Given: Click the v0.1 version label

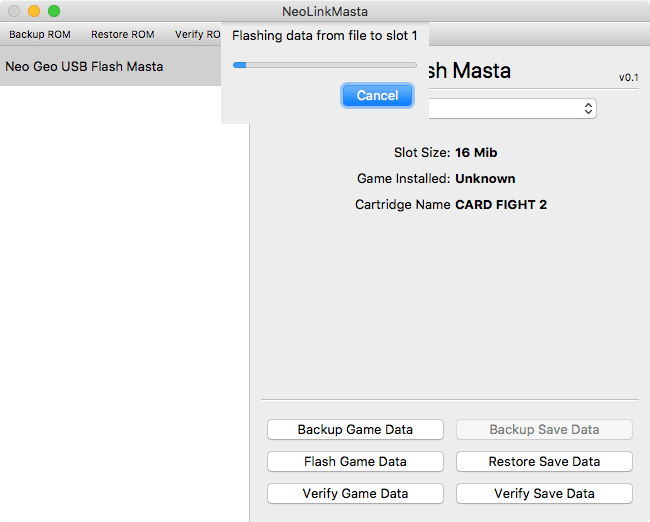Looking at the screenshot, I should point(628,78).
